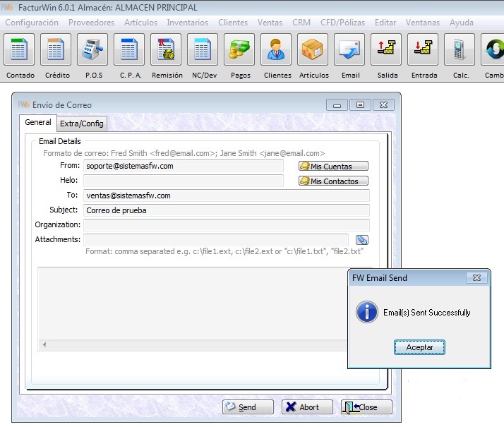Launch the P.O.S cash register icon

(92, 49)
